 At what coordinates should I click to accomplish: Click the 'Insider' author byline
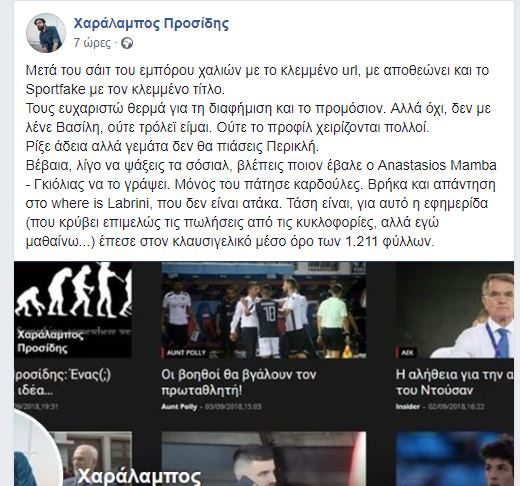pyautogui.click(x=408, y=407)
